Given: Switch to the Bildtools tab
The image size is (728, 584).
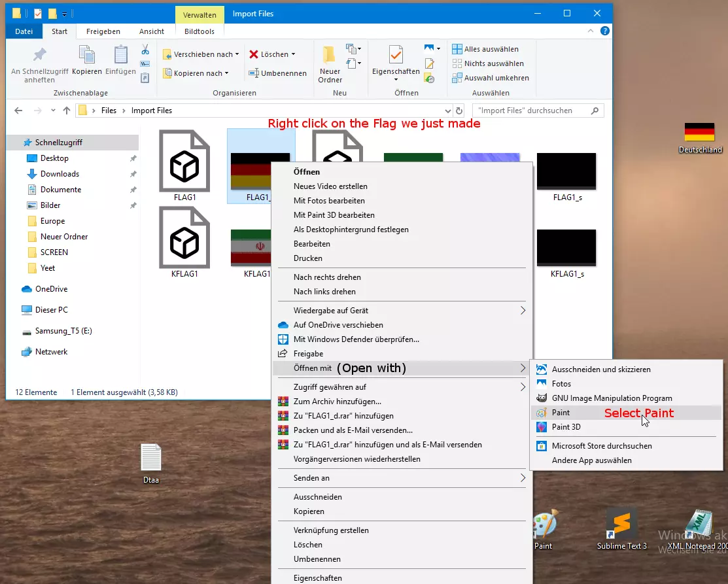Looking at the screenshot, I should click(199, 31).
